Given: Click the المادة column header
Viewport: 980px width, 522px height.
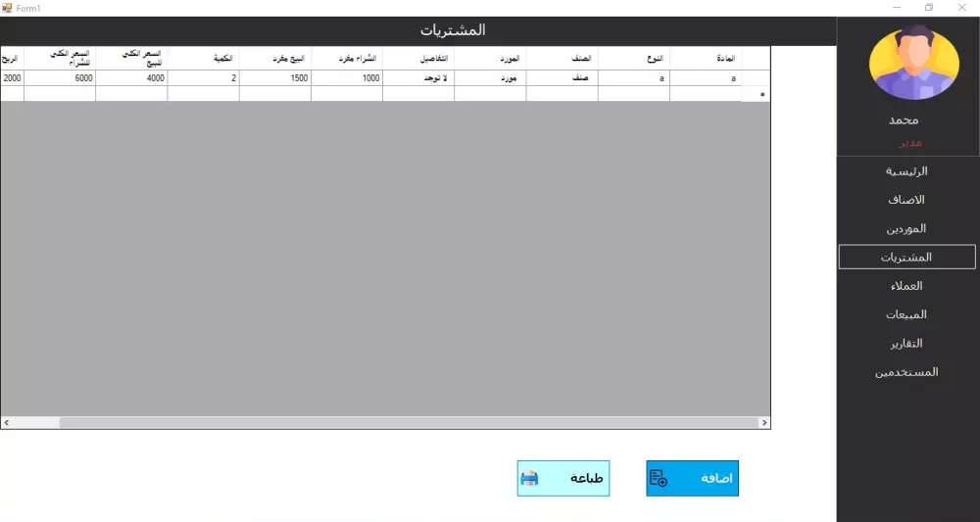Looking at the screenshot, I should (x=705, y=58).
